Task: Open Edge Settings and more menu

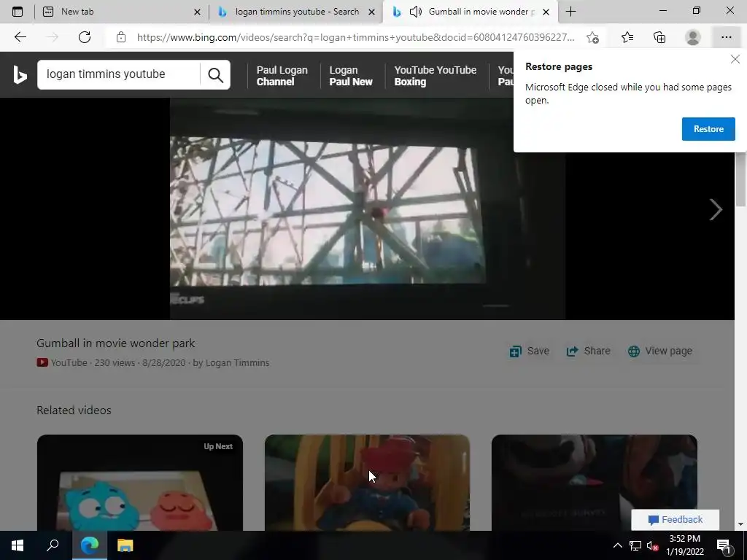Action: point(726,37)
